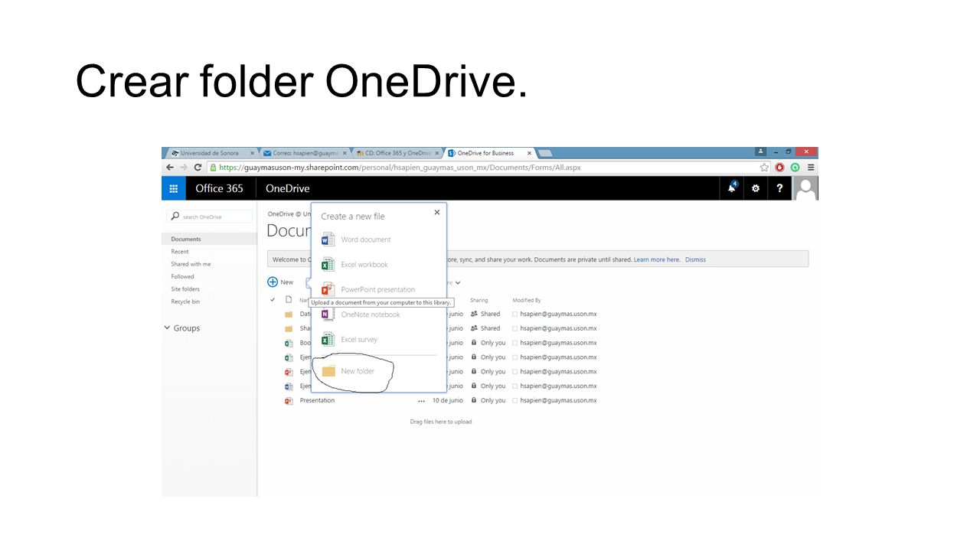The width and height of the screenshot is (980, 551).
Task: Click the red browser extension icon
Action: (780, 167)
